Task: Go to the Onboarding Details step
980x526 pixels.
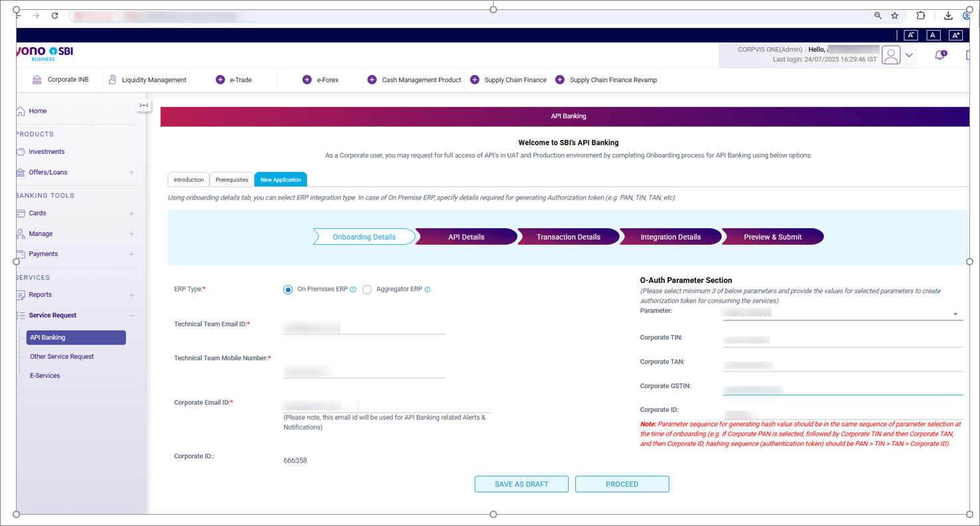Action: (x=364, y=237)
